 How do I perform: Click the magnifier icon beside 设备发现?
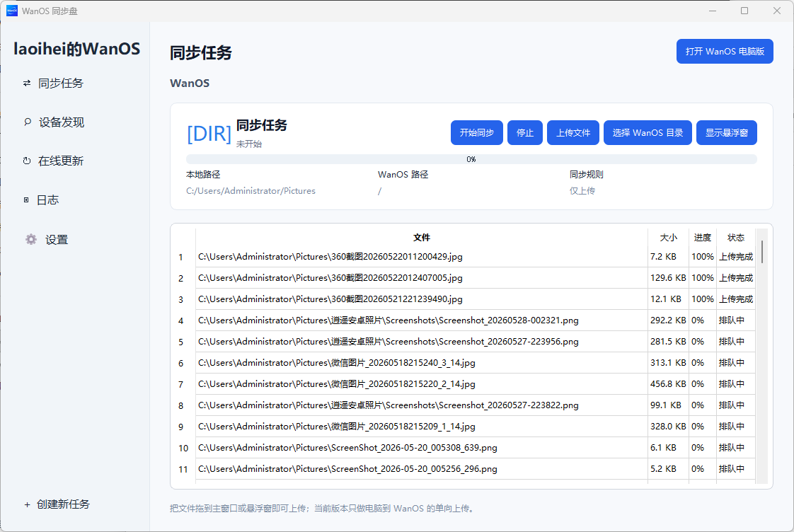28,122
